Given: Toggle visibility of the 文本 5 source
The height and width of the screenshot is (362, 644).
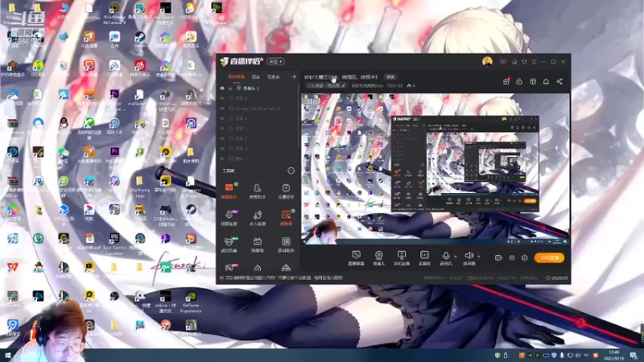Looking at the screenshot, I should click(x=222, y=98).
